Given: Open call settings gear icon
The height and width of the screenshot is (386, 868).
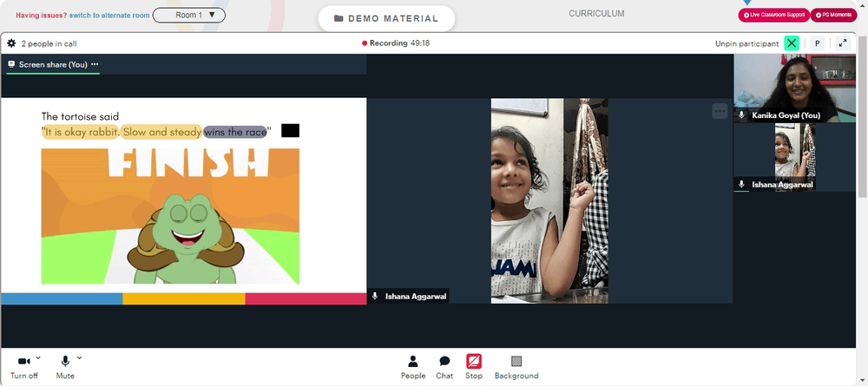Looking at the screenshot, I should pyautogui.click(x=11, y=43).
